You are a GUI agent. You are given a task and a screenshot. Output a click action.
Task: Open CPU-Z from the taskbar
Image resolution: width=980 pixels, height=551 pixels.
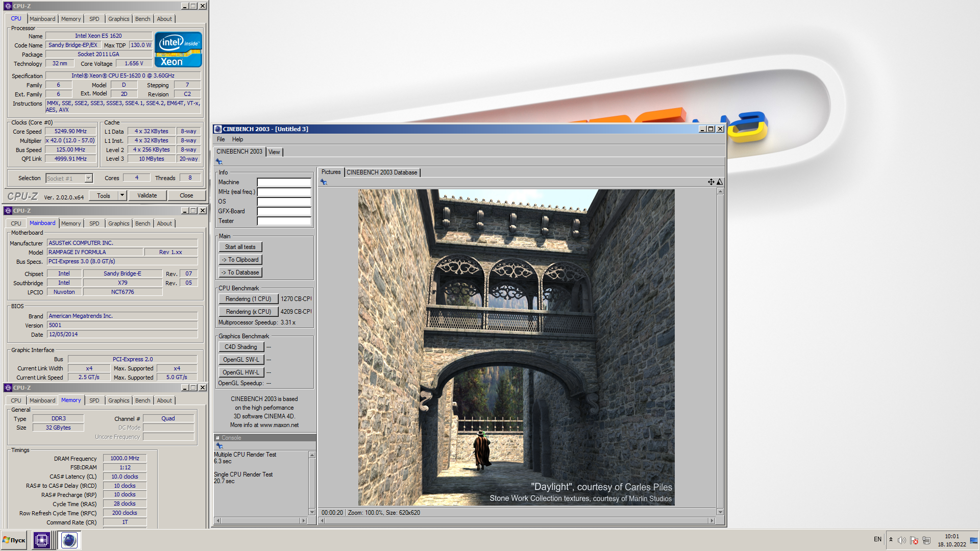click(x=42, y=540)
